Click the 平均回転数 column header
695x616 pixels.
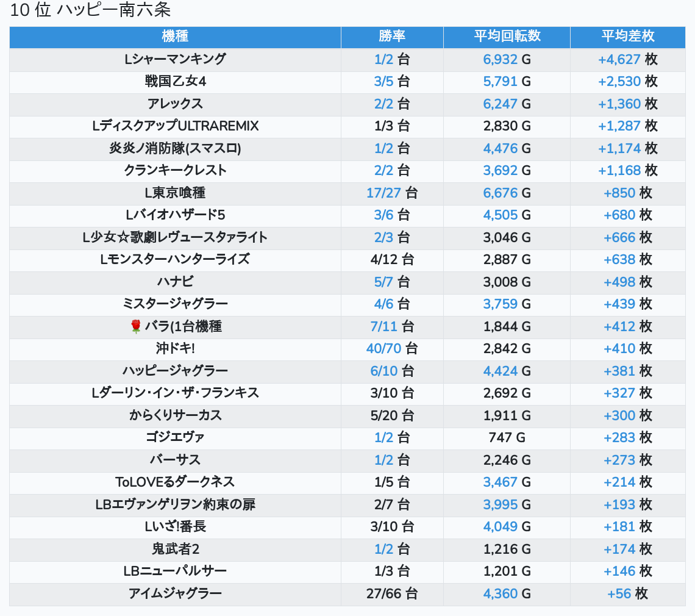(507, 37)
